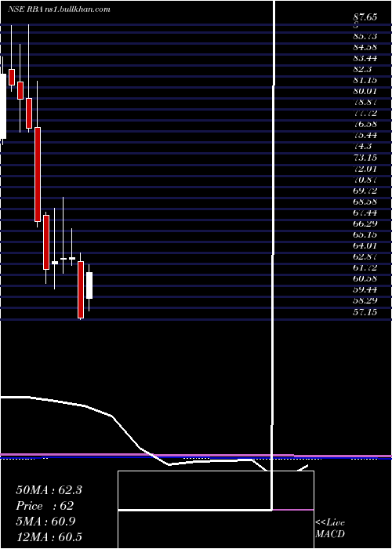Click the last white candlestick on the chart

pos(89,285)
